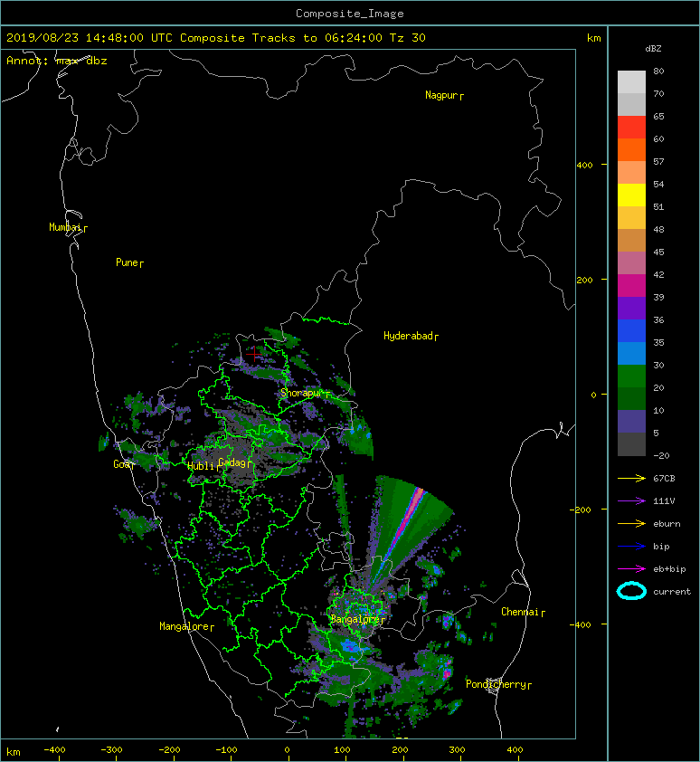Choose the purple 36-39 dBZ swatch

pos(631,308)
